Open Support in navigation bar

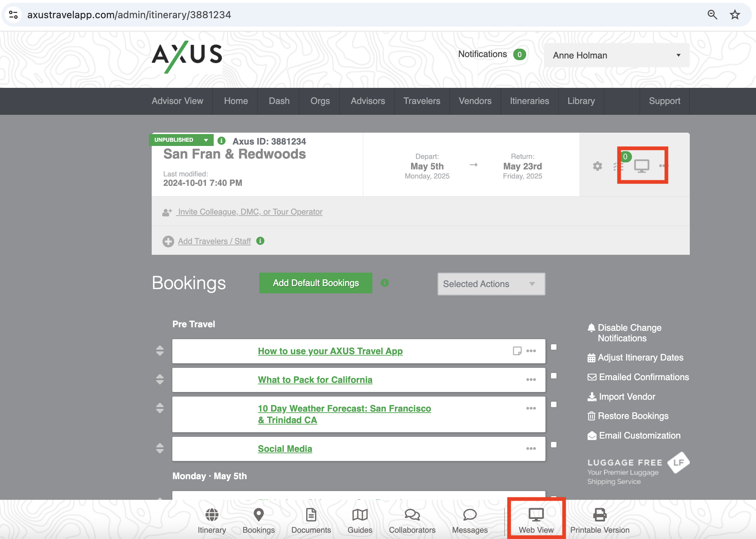(665, 101)
